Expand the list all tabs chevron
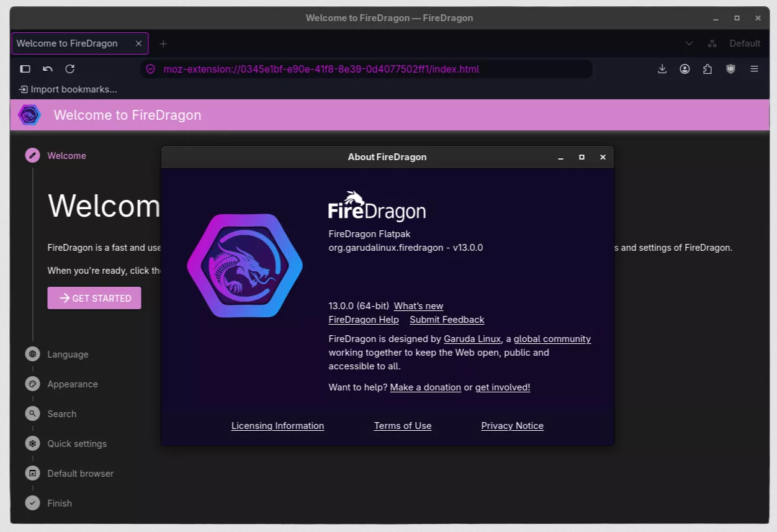 [x=689, y=43]
